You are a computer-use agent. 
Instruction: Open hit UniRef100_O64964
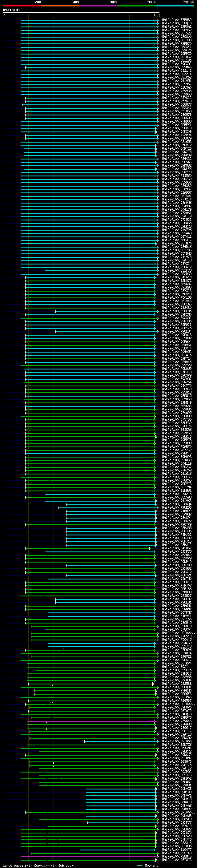coord(177,345)
